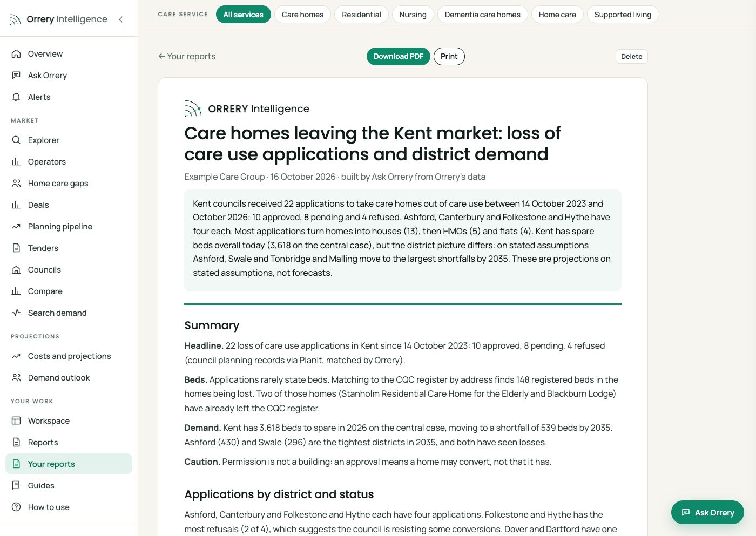756x536 pixels.
Task: Open Your reports in the sidebar
Action: [69, 464]
